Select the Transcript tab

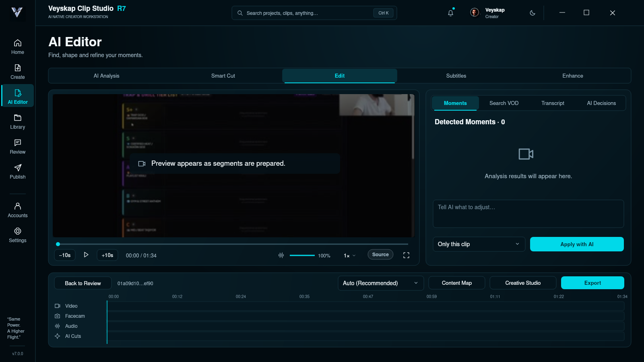click(553, 103)
